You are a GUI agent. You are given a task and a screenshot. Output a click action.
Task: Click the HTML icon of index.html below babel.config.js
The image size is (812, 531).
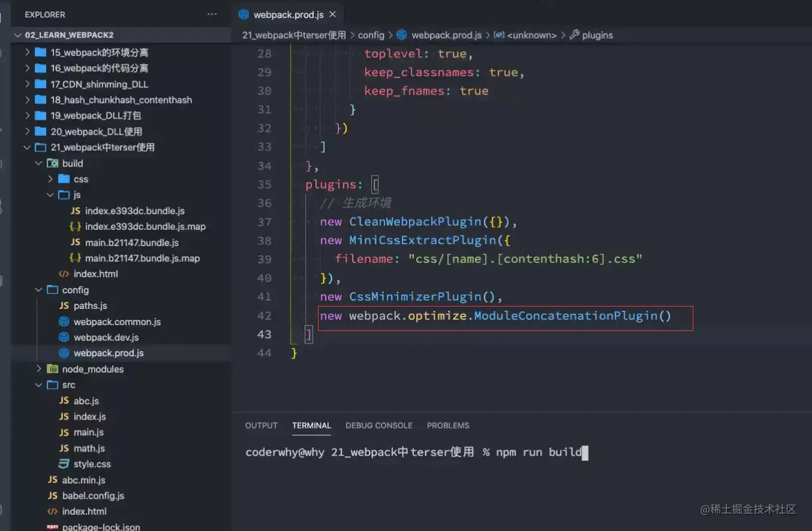[x=53, y=511]
